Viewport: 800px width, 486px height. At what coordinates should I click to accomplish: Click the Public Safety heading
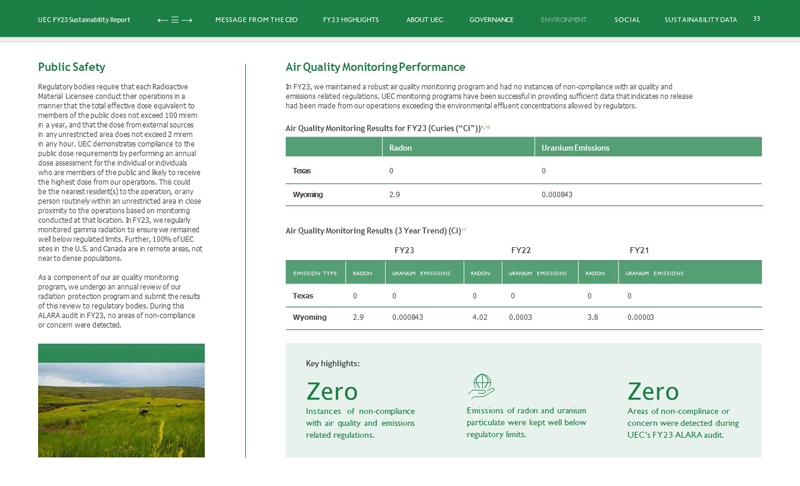pos(71,67)
